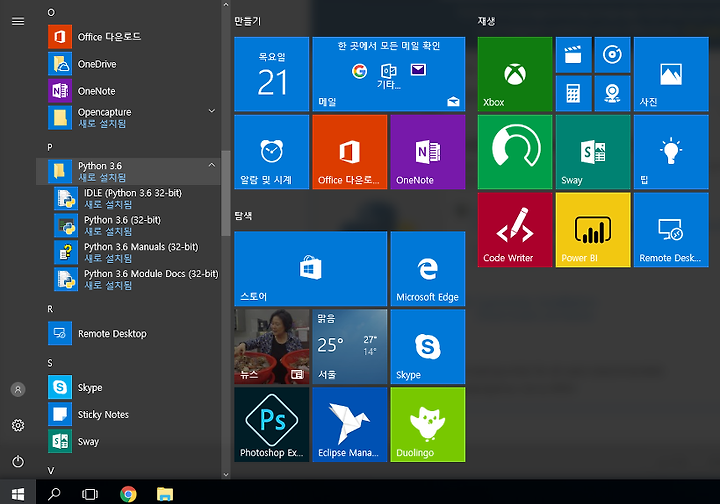
Task: Open the hamburger menu at top left
Action: 18,21
